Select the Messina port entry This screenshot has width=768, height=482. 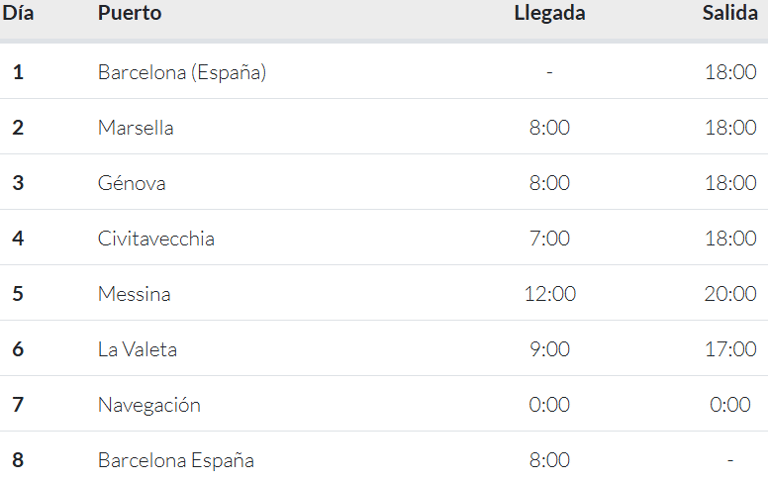pos(134,294)
